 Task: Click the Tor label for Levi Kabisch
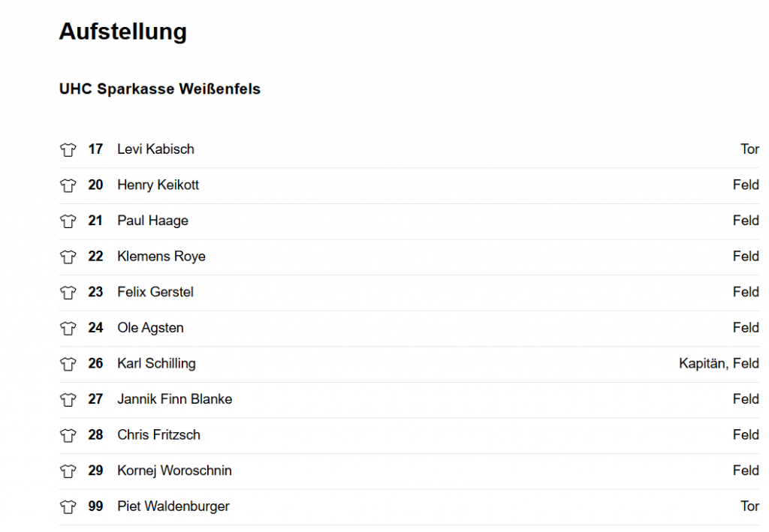[x=750, y=149]
